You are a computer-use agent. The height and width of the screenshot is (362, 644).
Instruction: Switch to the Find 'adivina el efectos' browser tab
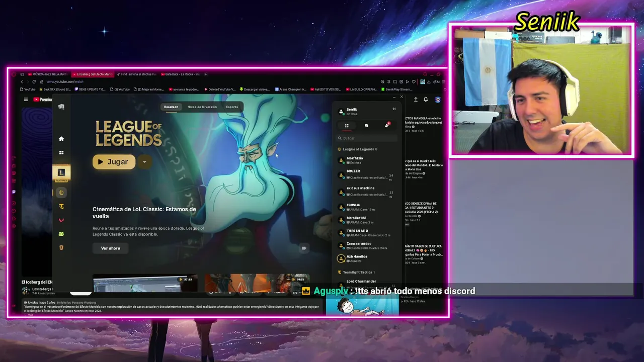click(x=137, y=74)
